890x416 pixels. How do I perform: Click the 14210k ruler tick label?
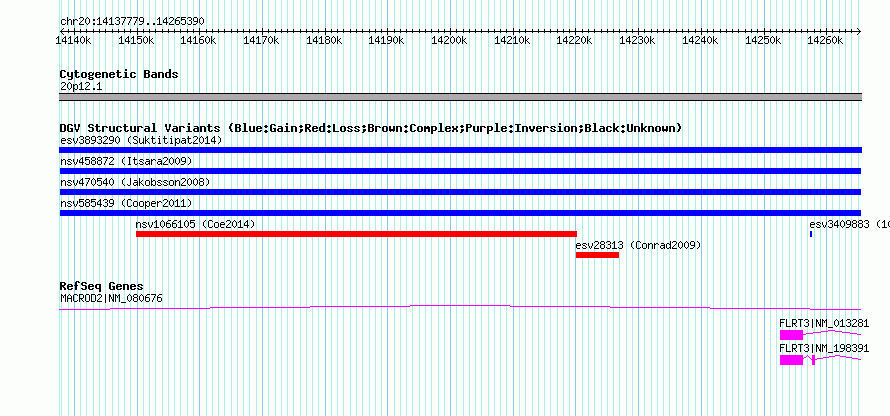pyautogui.click(x=512, y=40)
